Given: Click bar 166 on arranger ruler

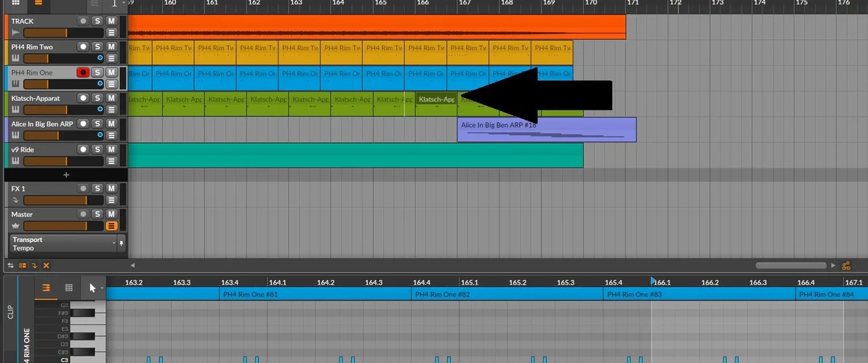Looking at the screenshot, I should coord(422,3).
